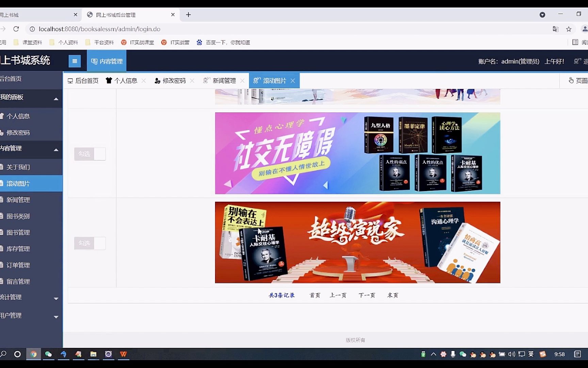Click the site info icon in the address bar
The image size is (588, 368).
32,29
